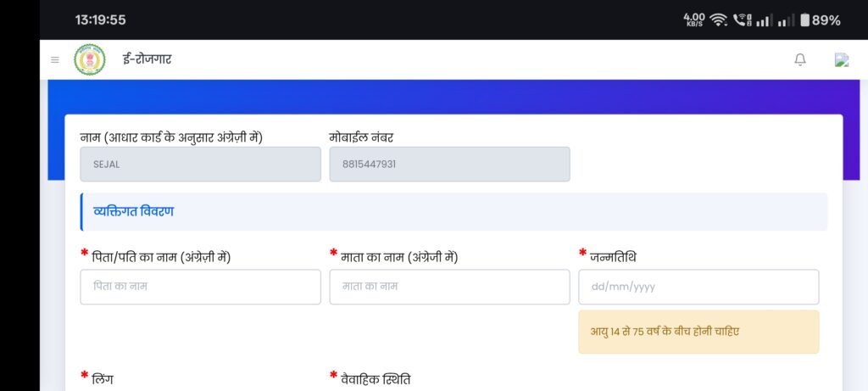868x391 pixels.
Task: Click the ई-रोजगार portal title
Action: [147, 59]
